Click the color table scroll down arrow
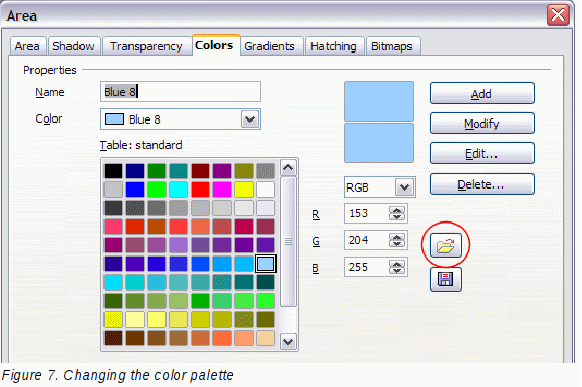The height and width of the screenshot is (387, 582). [288, 341]
